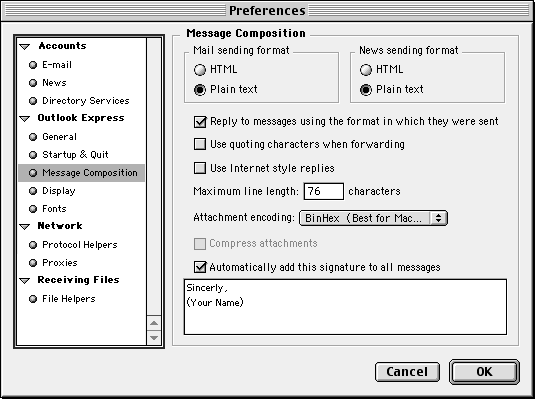Uncheck Reply to messages using sent format
Viewport: 535px width, 399px height.
pos(200,122)
